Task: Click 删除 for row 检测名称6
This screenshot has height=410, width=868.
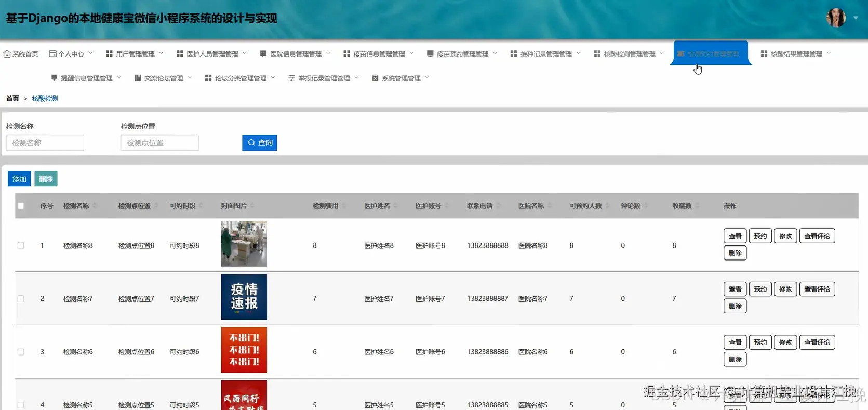Action: click(735, 359)
